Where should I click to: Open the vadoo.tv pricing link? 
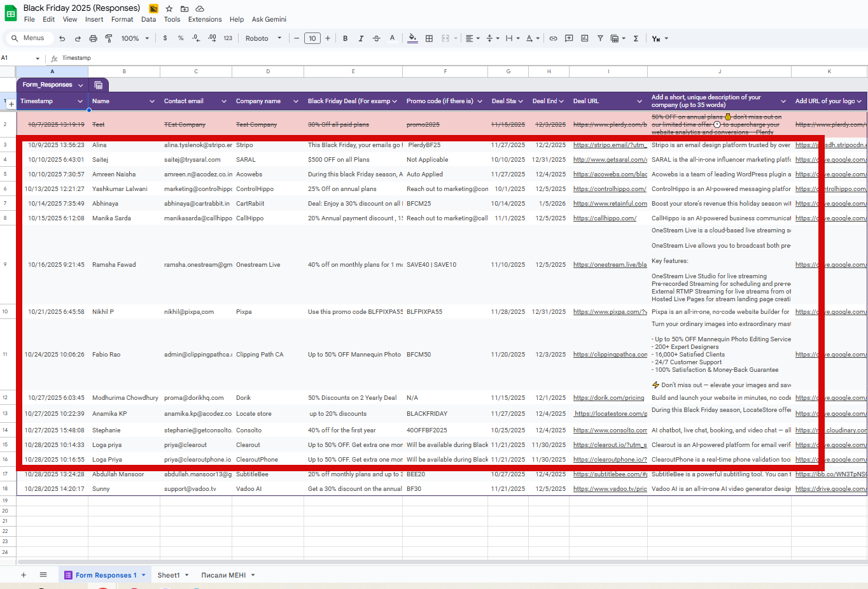[610, 489]
